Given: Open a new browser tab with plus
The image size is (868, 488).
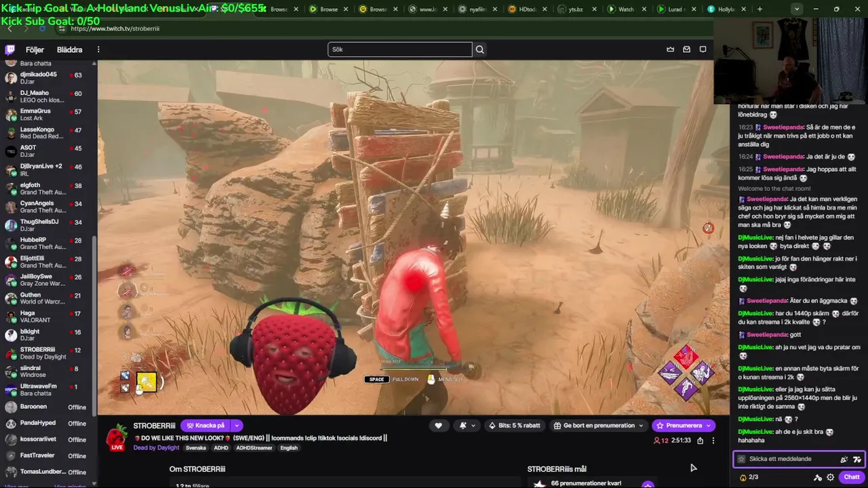Looking at the screenshot, I should tap(759, 9).
